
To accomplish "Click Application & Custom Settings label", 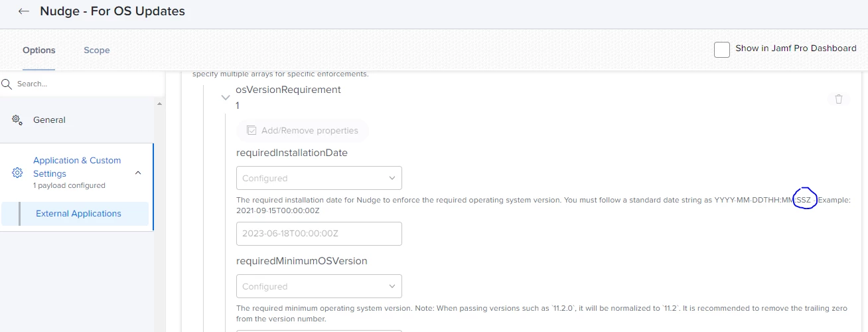I will pyautogui.click(x=77, y=167).
